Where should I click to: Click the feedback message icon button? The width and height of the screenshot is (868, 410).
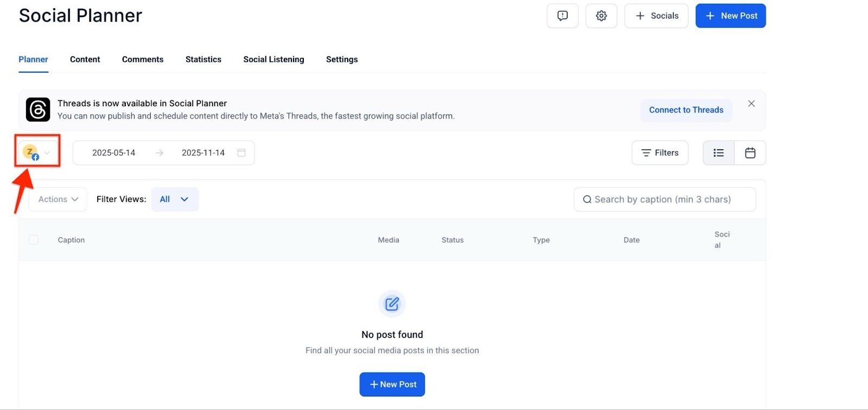click(563, 16)
